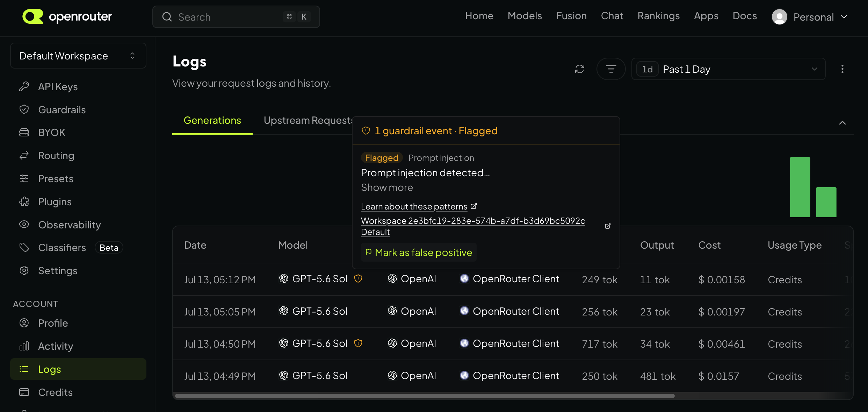868x412 pixels.
Task: Click the Profile person icon
Action: pyautogui.click(x=24, y=323)
